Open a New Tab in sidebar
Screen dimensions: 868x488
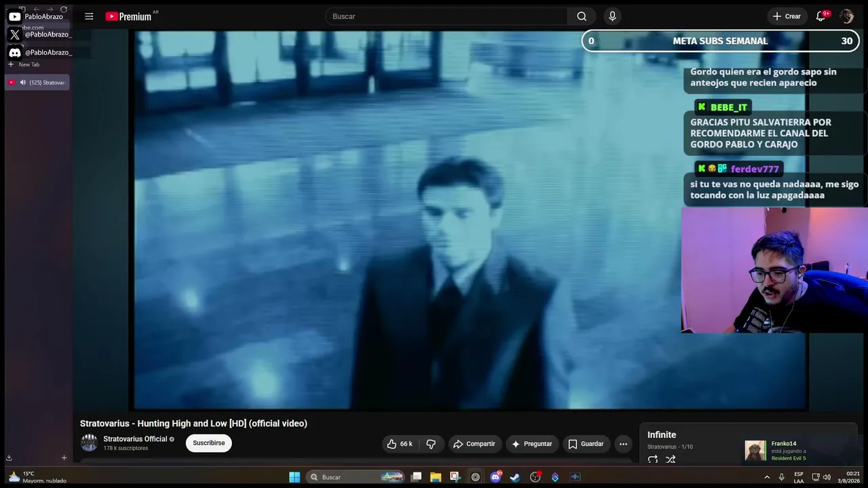coord(24,64)
